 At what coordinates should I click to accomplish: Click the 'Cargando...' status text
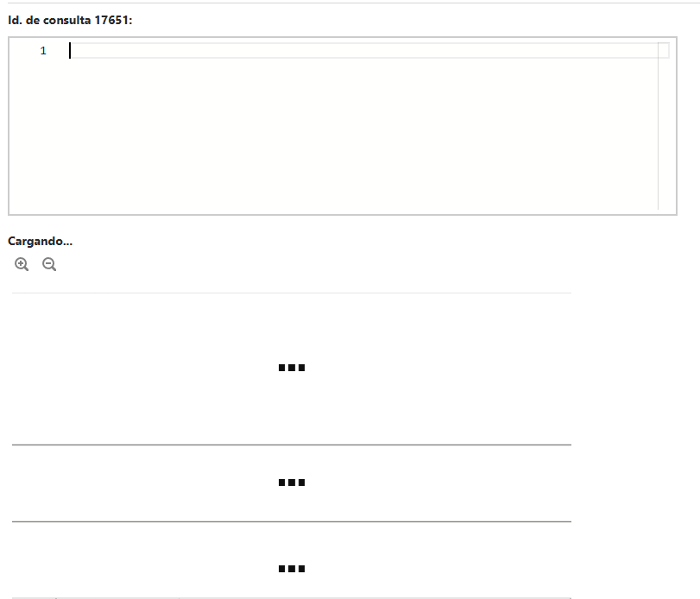41,242
